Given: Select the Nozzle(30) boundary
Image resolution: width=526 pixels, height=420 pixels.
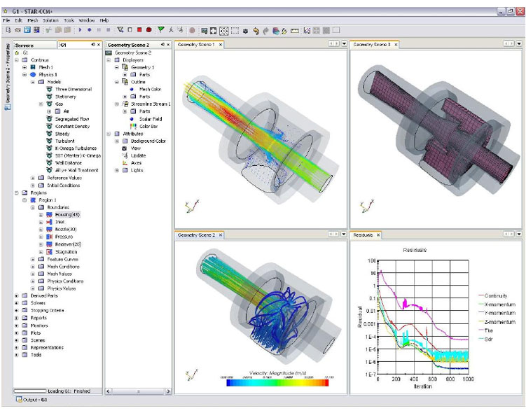Looking at the screenshot, I should (66, 230).
